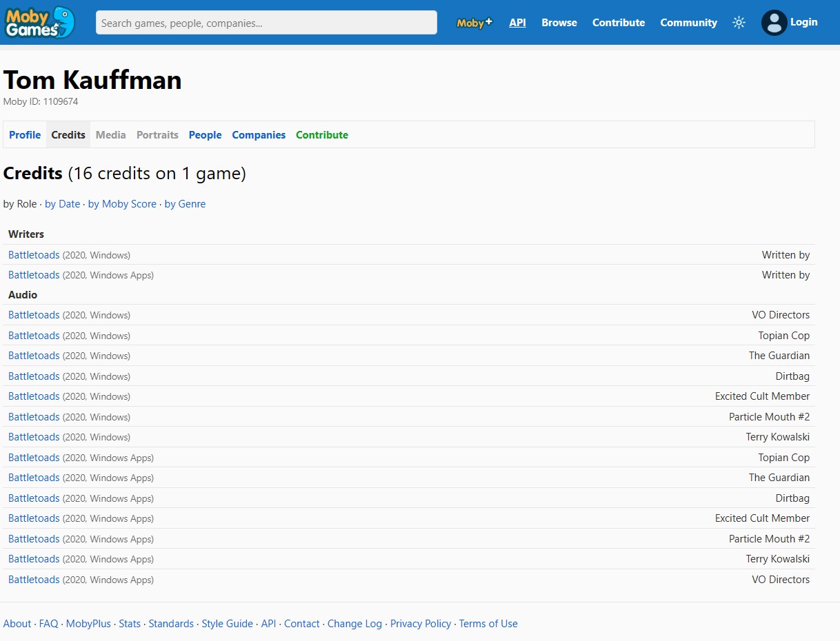This screenshot has width=840, height=641.
Task: Open Battletoads in Windows Terry Kowalski row
Action: (34, 437)
